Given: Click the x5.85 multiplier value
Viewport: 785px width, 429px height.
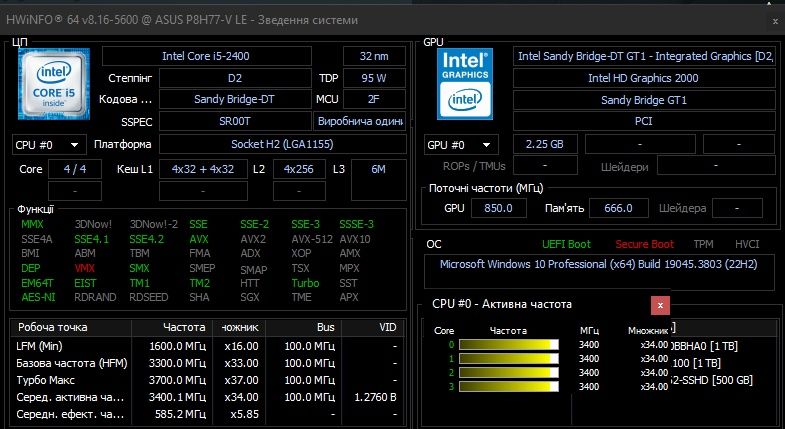Looking at the screenshot, I should (x=244, y=414).
